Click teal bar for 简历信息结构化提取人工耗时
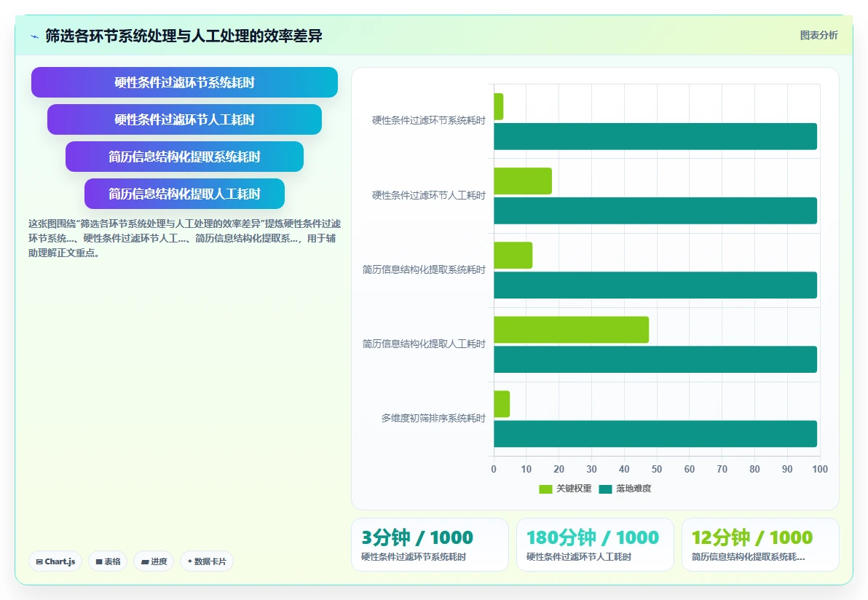The width and height of the screenshot is (868, 600). 655,359
